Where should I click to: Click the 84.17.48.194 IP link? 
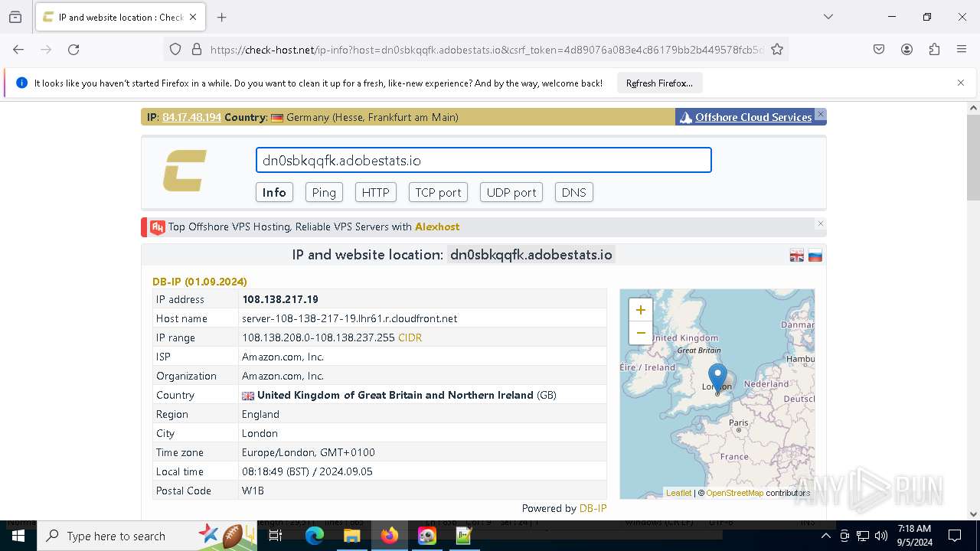(x=191, y=117)
